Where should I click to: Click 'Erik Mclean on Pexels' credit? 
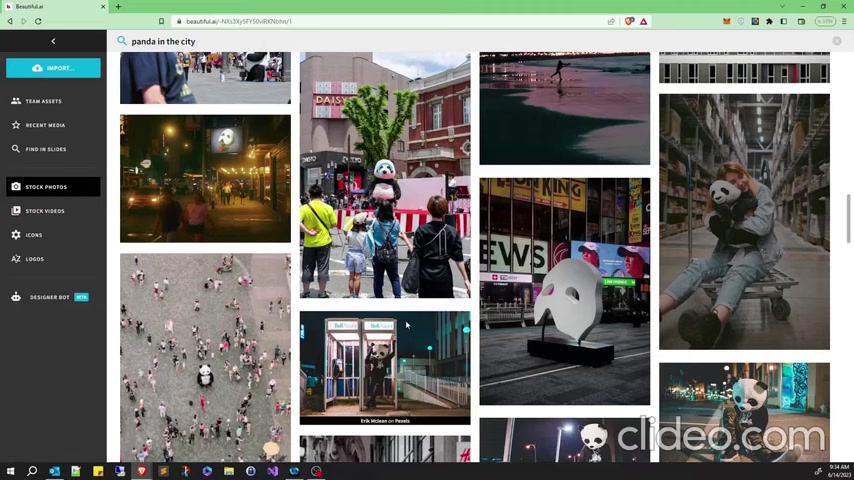tap(385, 421)
